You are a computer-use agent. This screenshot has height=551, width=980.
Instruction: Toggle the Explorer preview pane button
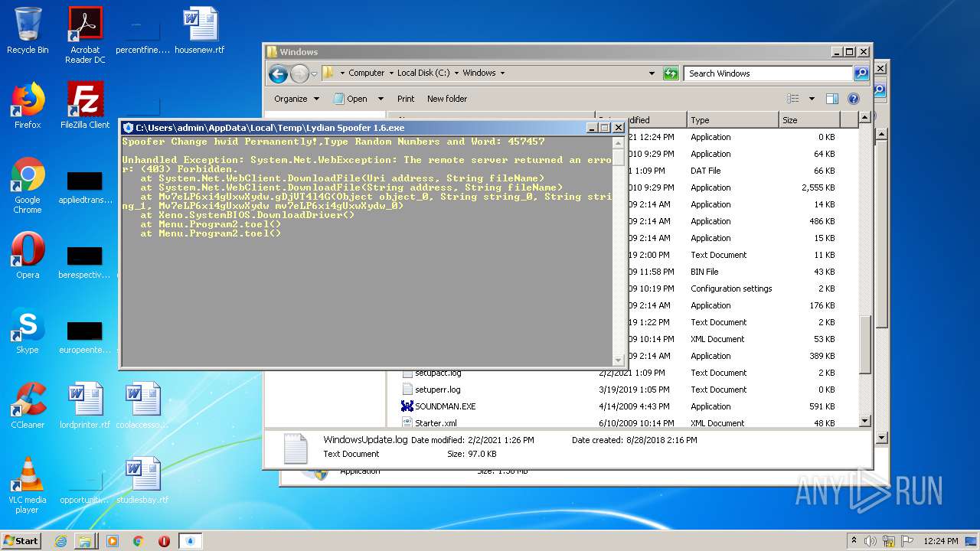pos(832,99)
